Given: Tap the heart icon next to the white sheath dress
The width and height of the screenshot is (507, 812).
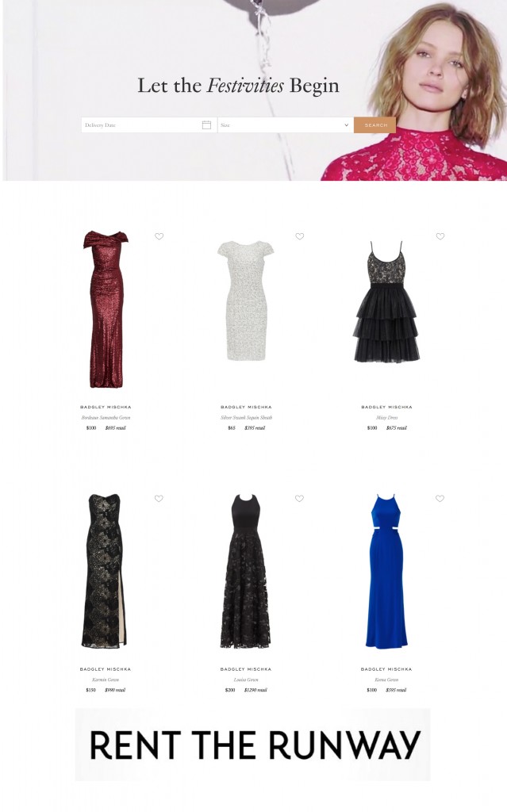Looking at the screenshot, I should coord(300,236).
